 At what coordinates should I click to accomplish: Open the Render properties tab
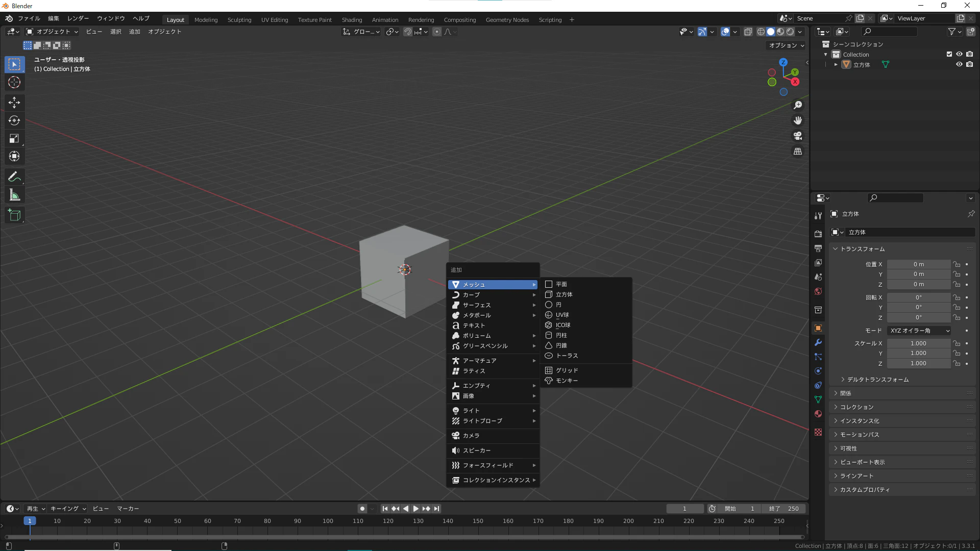tap(818, 234)
